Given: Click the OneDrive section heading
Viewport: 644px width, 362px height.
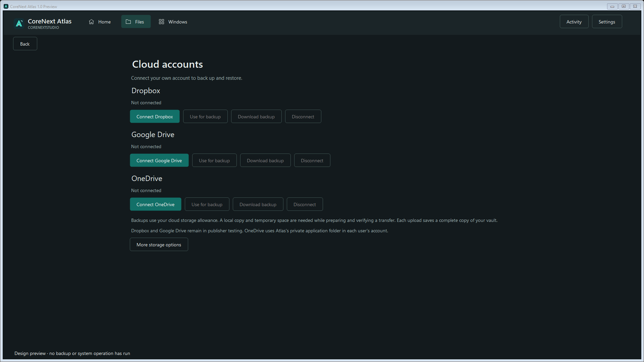Looking at the screenshot, I should 147,179.
